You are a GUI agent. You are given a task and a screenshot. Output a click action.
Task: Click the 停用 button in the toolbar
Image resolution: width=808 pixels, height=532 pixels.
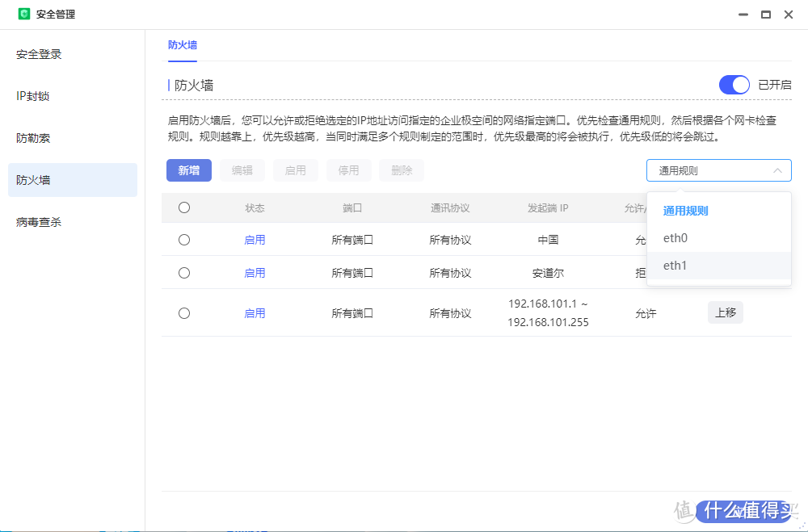pos(348,170)
